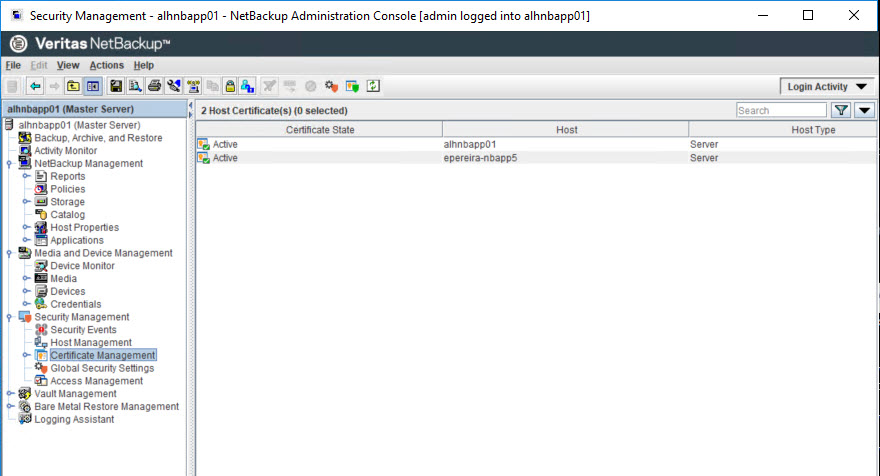The width and height of the screenshot is (880, 476).
Task: Click the user accounts toolbar icon
Action: (248, 86)
